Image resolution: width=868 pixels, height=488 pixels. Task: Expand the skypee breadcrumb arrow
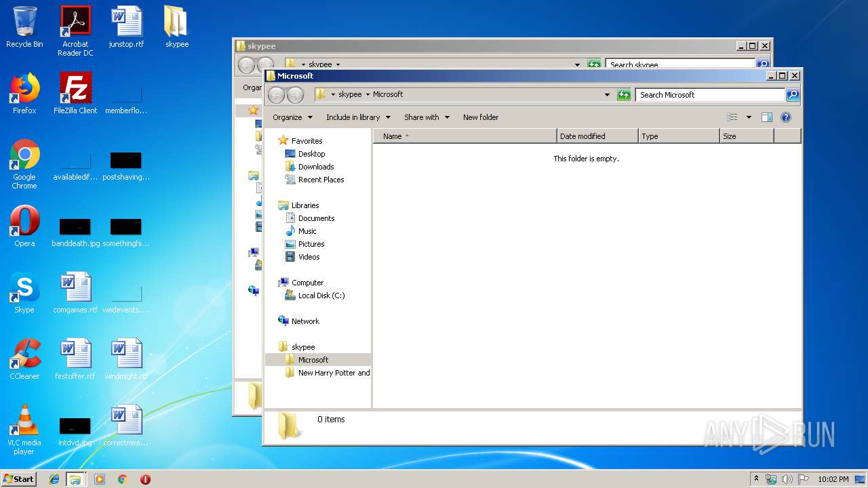point(368,94)
